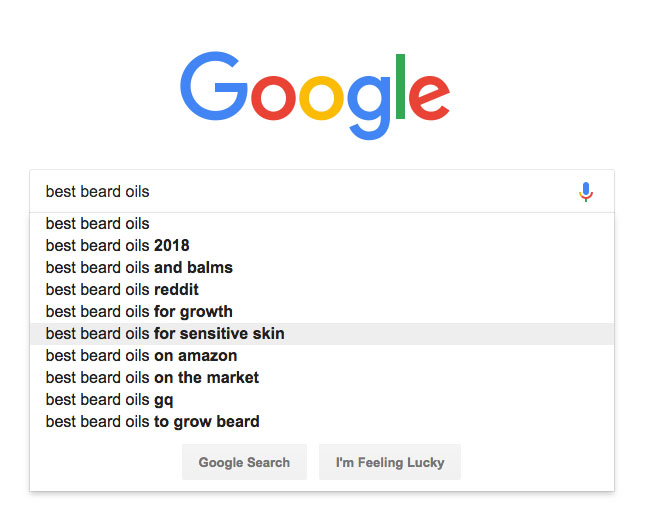Select suggestion 'best beard oils reddit'
The image size is (645, 508).
322,290
